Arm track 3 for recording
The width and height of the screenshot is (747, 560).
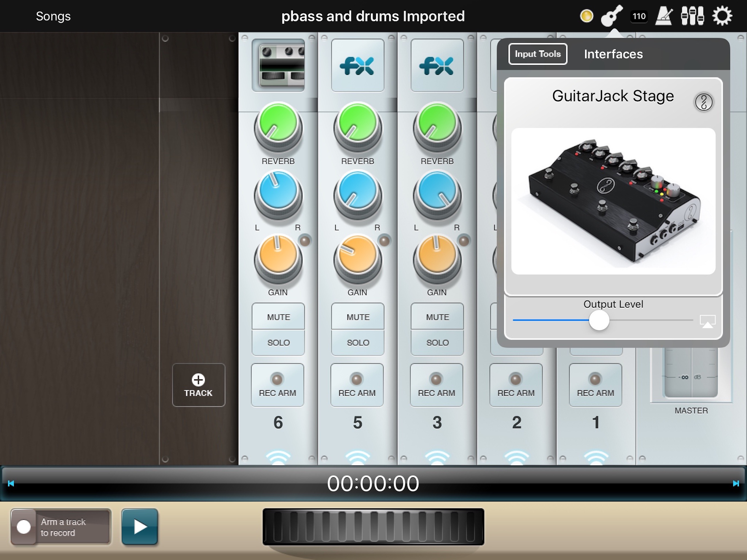[436, 385]
